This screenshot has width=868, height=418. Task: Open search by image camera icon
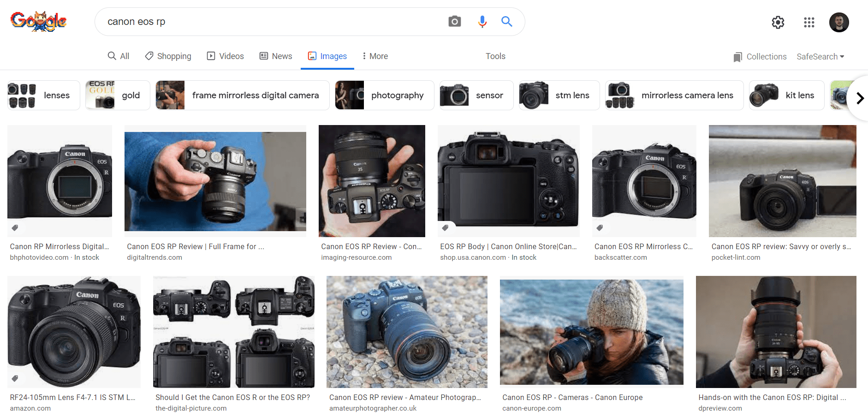454,21
